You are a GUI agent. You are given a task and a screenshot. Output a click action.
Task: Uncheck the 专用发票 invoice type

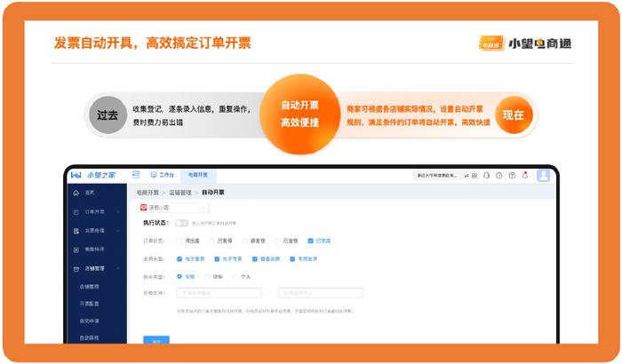tap(292, 259)
